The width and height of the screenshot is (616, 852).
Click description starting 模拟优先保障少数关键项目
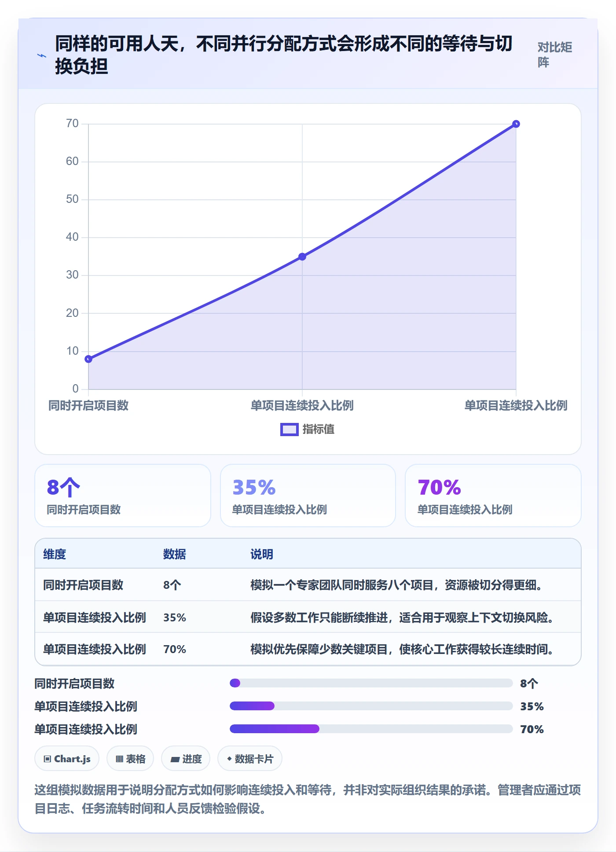tap(402, 649)
